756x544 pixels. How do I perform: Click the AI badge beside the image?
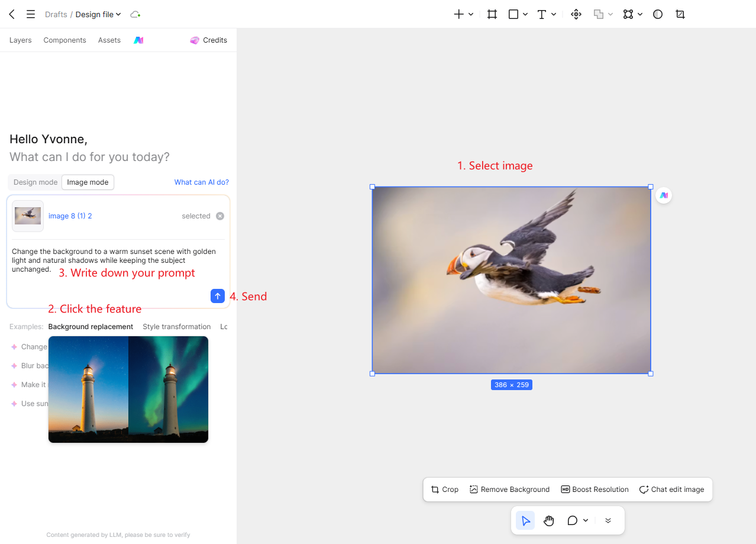coord(664,195)
